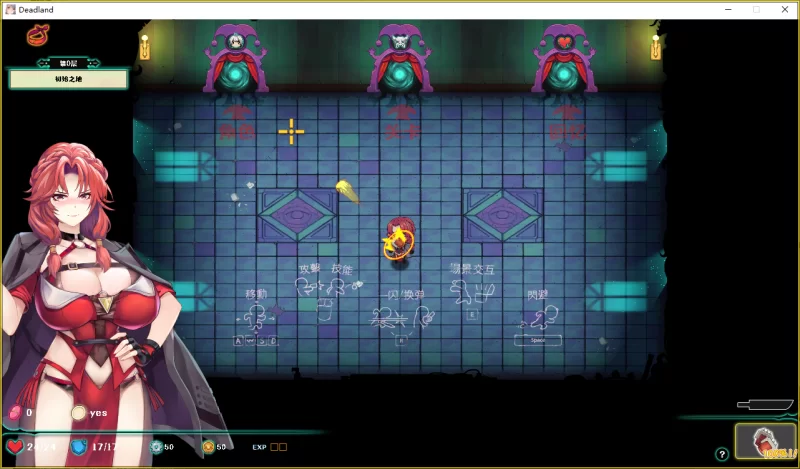Click the gold coin currency icon

tap(209, 447)
